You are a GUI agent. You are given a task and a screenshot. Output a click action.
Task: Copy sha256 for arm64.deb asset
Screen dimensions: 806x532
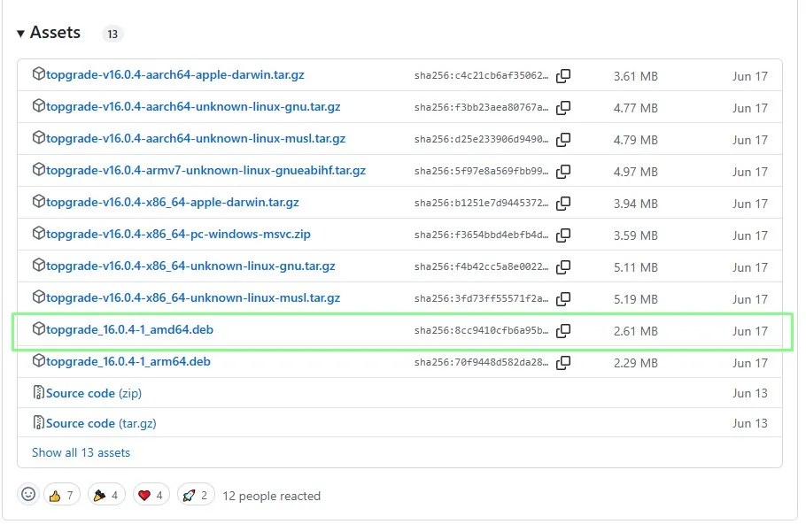[563, 363]
